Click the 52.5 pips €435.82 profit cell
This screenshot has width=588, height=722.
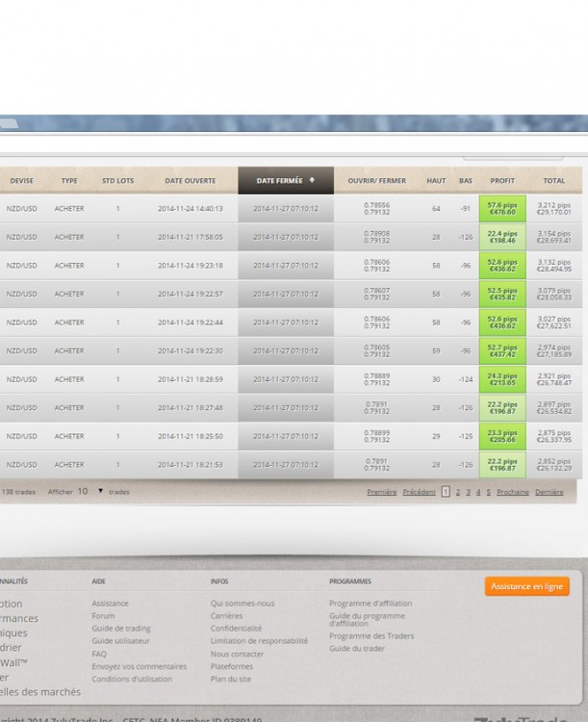[502, 294]
